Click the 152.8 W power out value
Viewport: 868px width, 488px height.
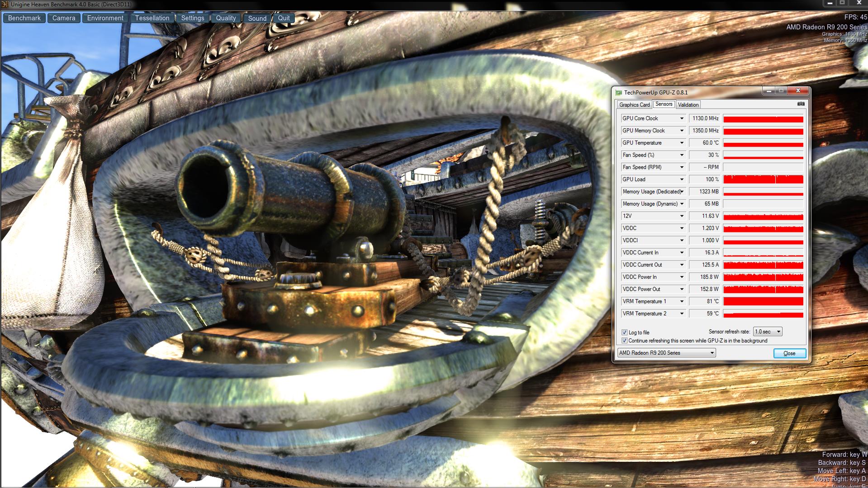705,289
